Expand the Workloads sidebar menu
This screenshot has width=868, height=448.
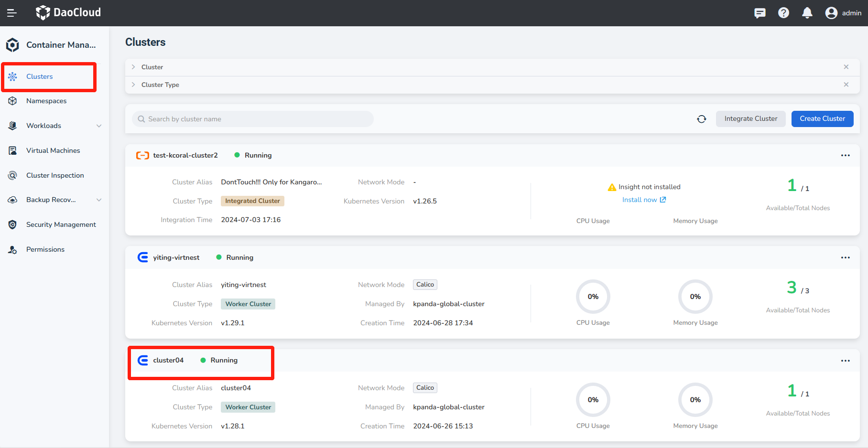pos(99,126)
